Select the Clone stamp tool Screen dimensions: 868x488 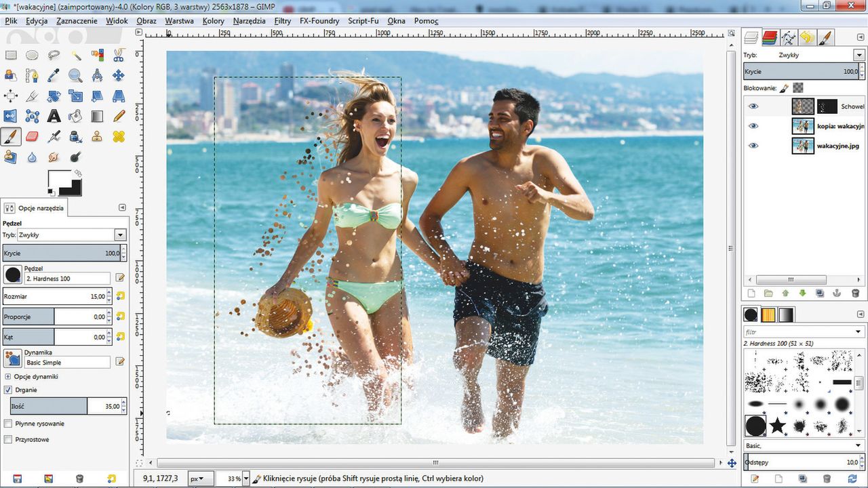coord(97,137)
